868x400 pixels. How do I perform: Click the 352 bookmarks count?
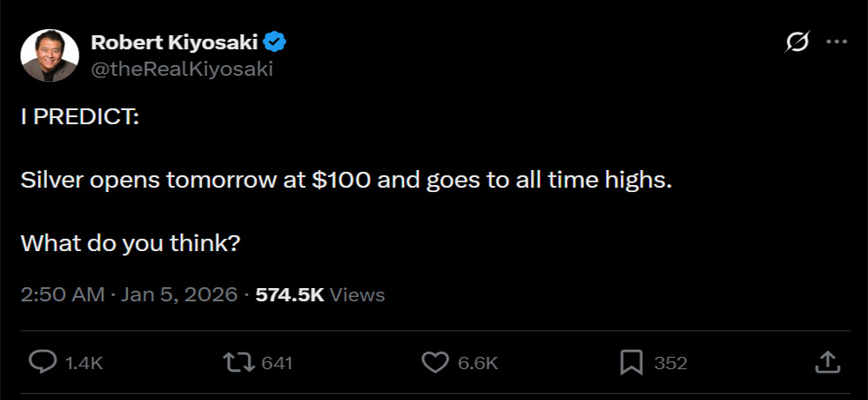[670, 363]
